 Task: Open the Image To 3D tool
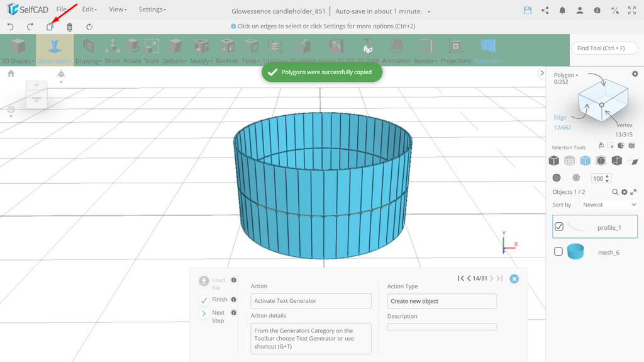[x=336, y=51]
